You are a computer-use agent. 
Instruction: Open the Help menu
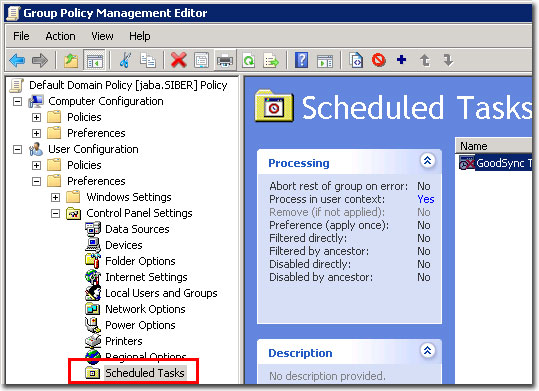[140, 36]
